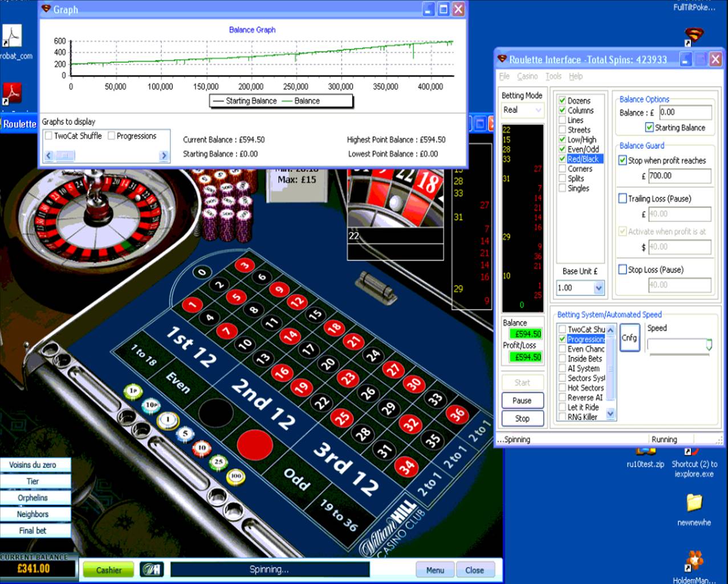Click the Pause button
728x584 pixels.
click(522, 400)
